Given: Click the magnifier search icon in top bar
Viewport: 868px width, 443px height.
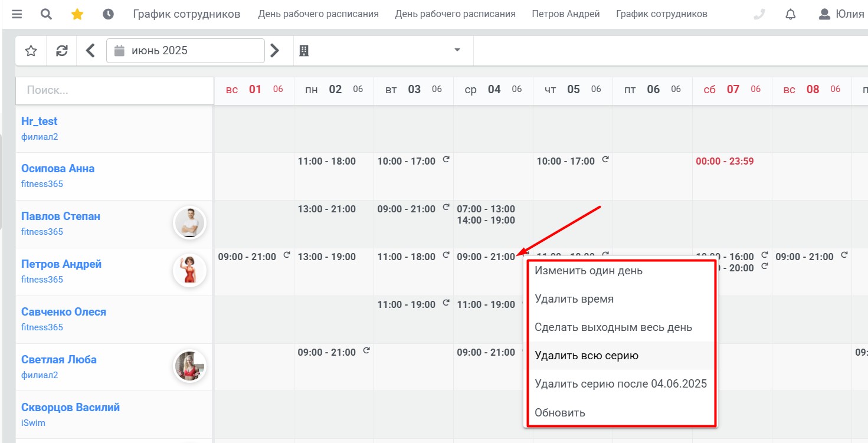Looking at the screenshot, I should (x=46, y=14).
